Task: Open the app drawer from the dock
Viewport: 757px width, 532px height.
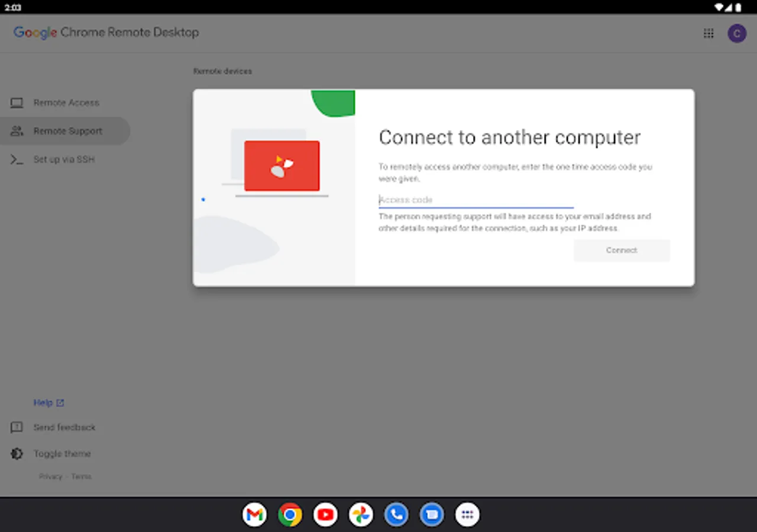Action: click(x=467, y=514)
